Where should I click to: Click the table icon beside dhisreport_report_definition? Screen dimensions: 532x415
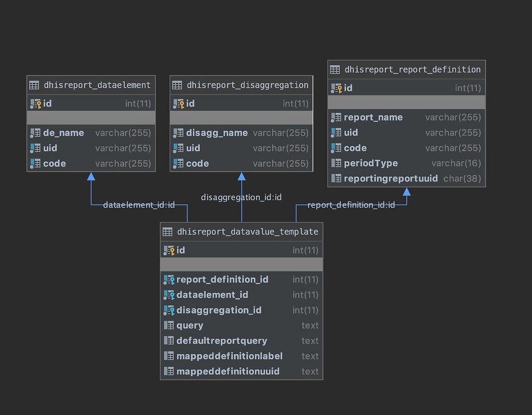335,69
